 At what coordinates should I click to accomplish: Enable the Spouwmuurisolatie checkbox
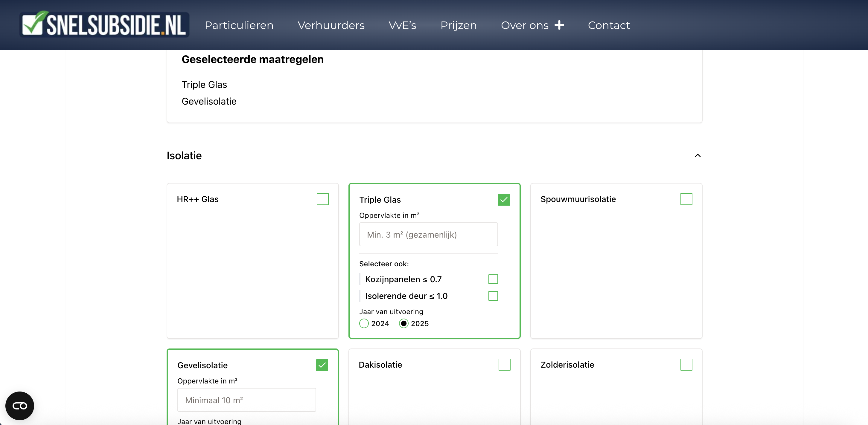(686, 199)
